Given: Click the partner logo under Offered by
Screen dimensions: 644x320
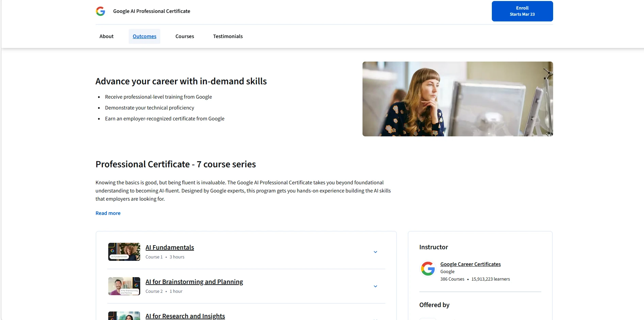Looking at the screenshot, I should (428, 319).
